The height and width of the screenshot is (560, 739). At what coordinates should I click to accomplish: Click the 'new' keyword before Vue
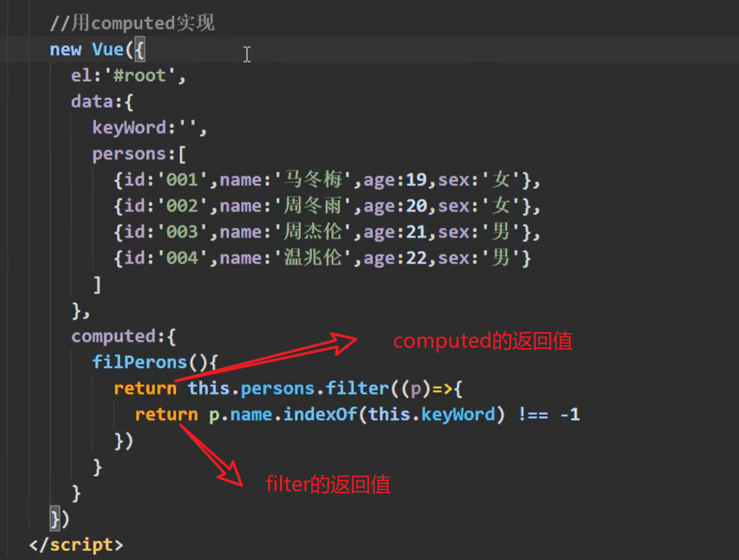click(x=65, y=50)
